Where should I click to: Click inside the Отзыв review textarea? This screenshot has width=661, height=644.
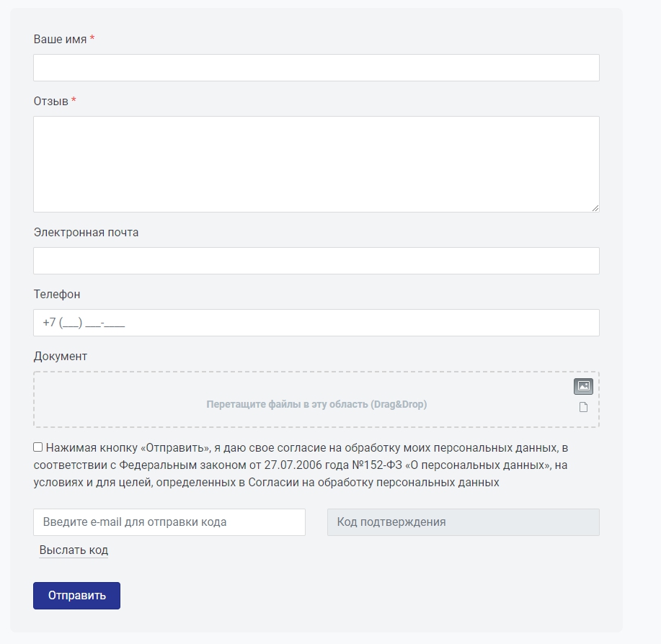(x=316, y=164)
